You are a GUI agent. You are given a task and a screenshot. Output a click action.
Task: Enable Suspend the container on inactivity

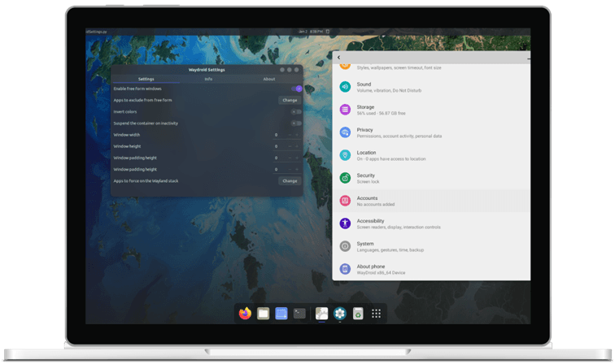(x=296, y=123)
